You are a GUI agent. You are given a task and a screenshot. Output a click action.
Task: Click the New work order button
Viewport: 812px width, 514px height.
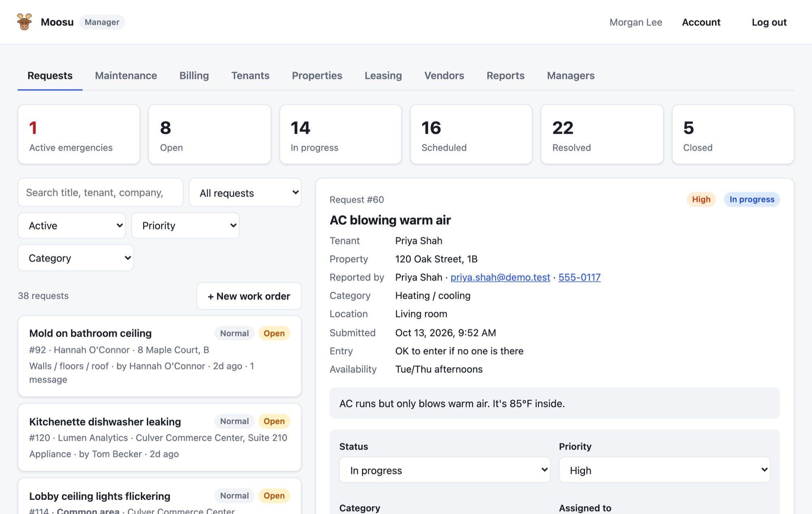tap(249, 296)
